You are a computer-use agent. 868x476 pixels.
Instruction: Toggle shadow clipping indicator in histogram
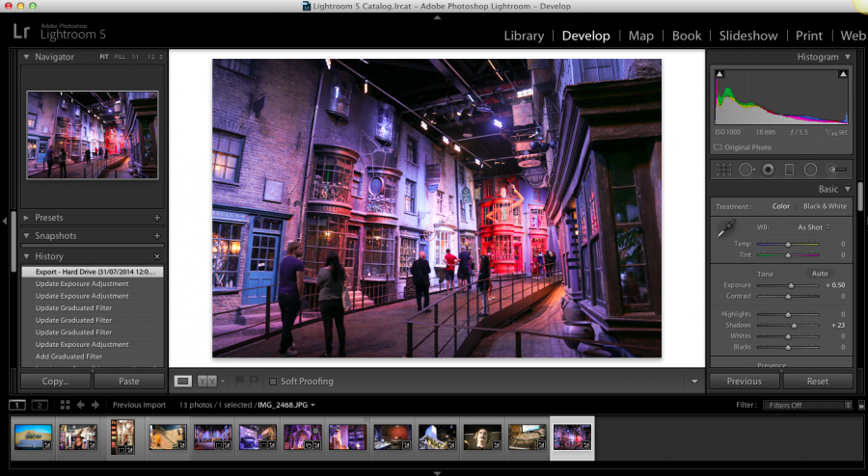719,73
